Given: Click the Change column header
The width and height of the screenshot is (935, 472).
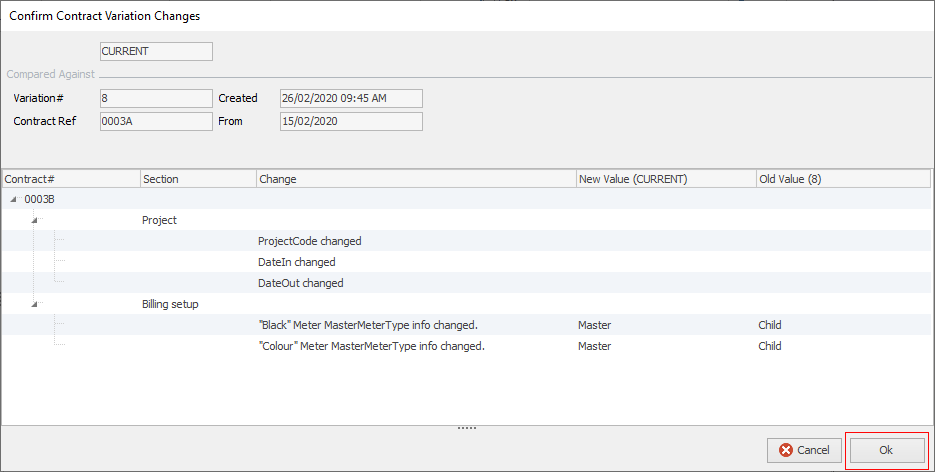Looking at the screenshot, I should 415,179.
